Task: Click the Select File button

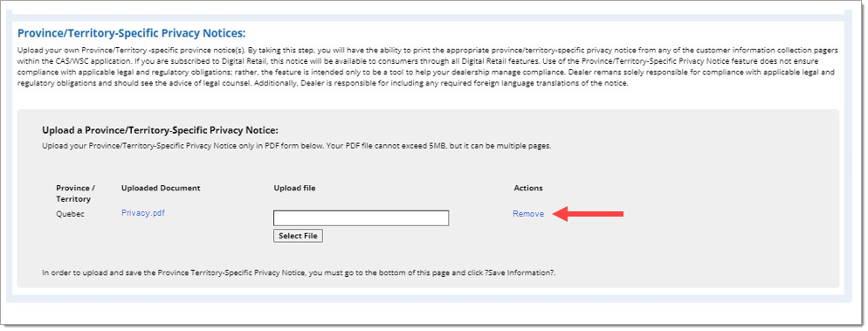Action: pyautogui.click(x=298, y=236)
